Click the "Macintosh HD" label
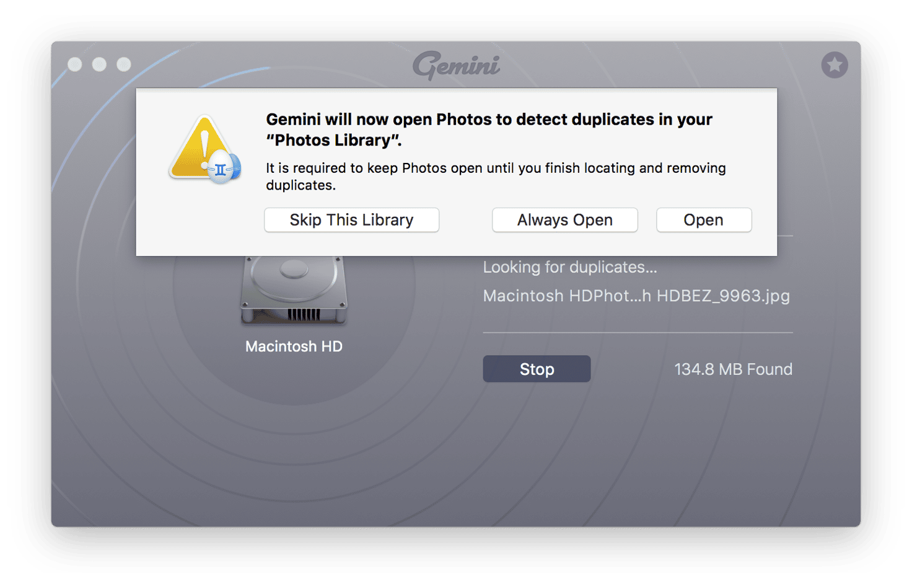The height and width of the screenshot is (588, 912). (x=294, y=346)
